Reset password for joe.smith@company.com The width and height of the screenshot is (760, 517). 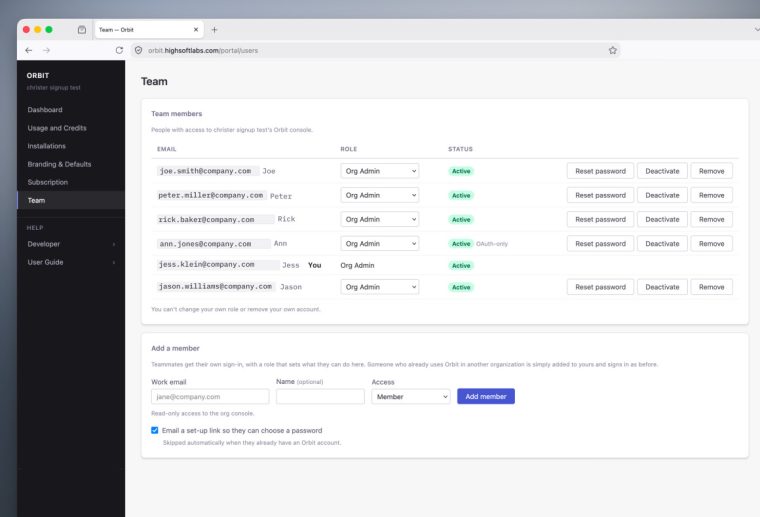pos(600,171)
